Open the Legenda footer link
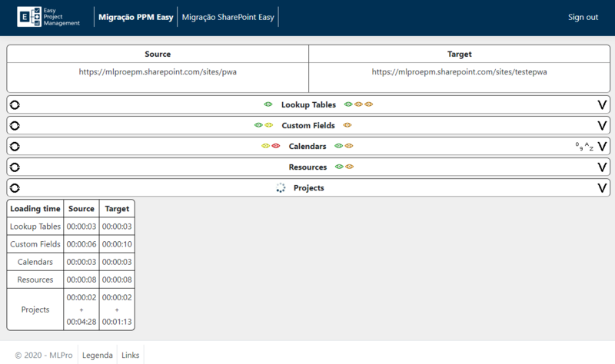 [x=98, y=355]
